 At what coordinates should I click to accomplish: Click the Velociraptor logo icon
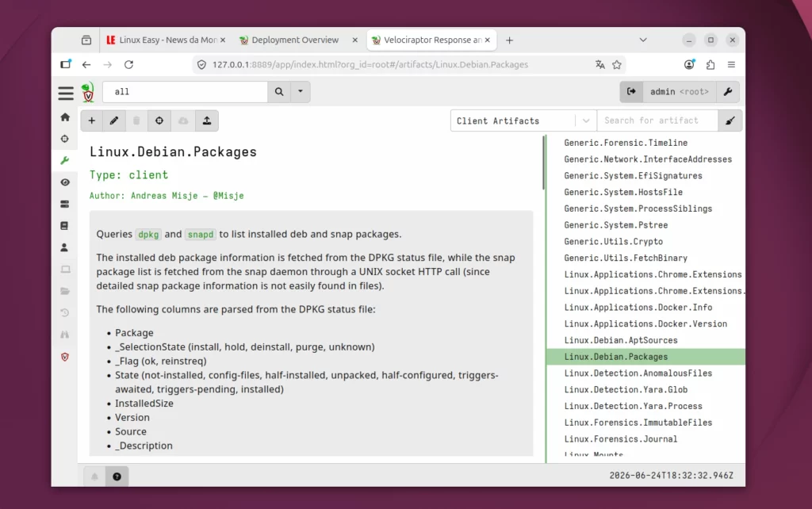pos(88,92)
